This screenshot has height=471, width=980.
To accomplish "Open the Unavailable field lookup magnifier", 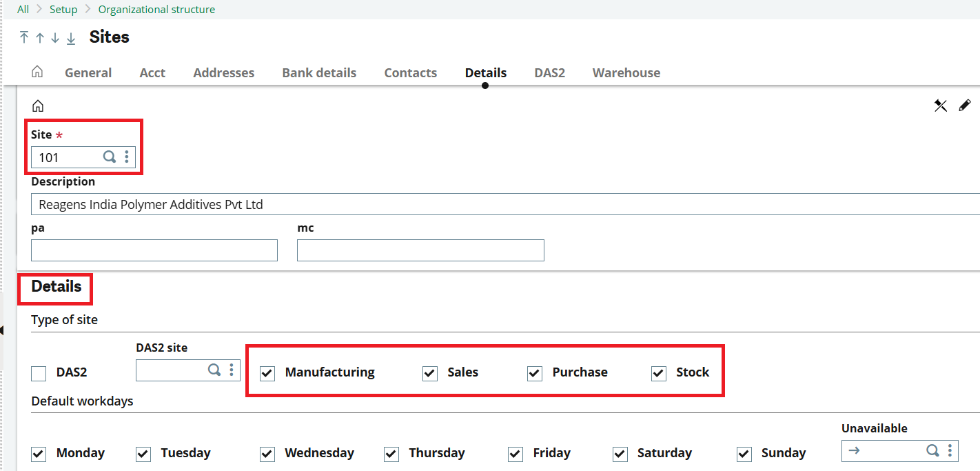I will coord(932,452).
